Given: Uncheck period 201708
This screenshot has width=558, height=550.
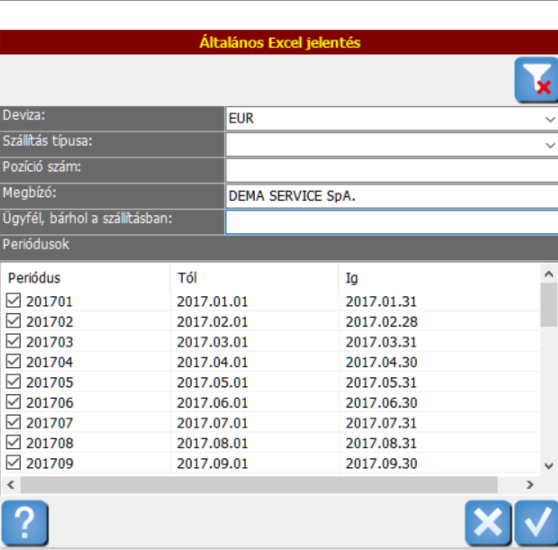Looking at the screenshot, I should (14, 443).
